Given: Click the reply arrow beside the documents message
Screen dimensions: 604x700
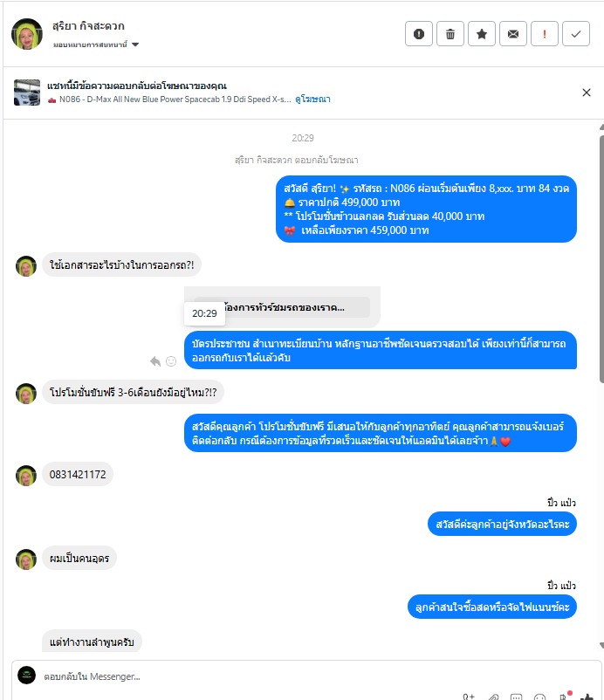Looking at the screenshot, I should point(155,360).
